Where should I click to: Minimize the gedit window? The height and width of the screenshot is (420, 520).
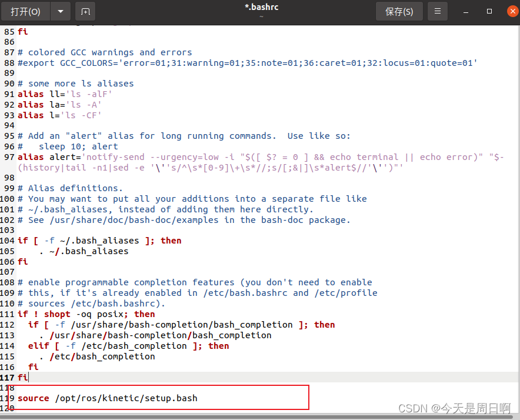tap(466, 12)
